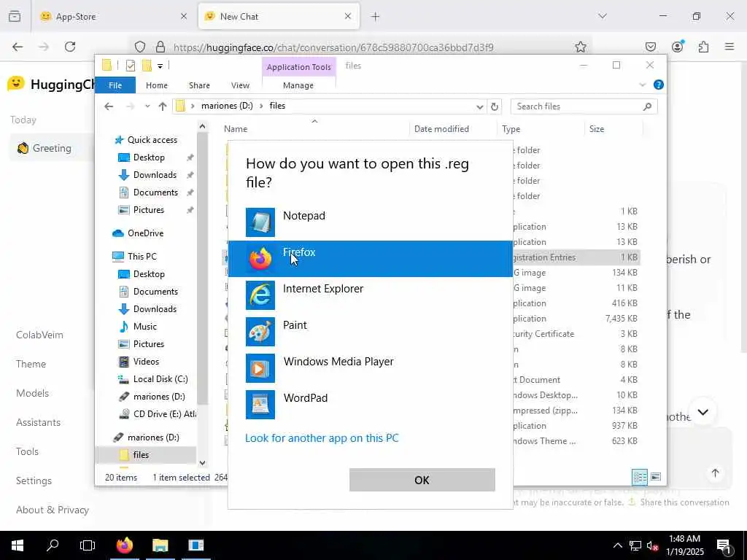Switch to large thumbnails view icon
Viewport: 747px width, 560px height.
(x=656, y=477)
